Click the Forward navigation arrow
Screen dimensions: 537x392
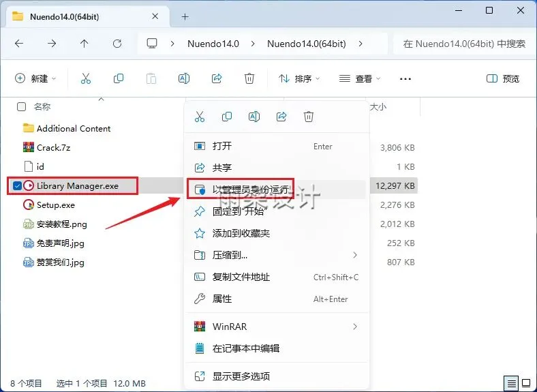click(52, 44)
